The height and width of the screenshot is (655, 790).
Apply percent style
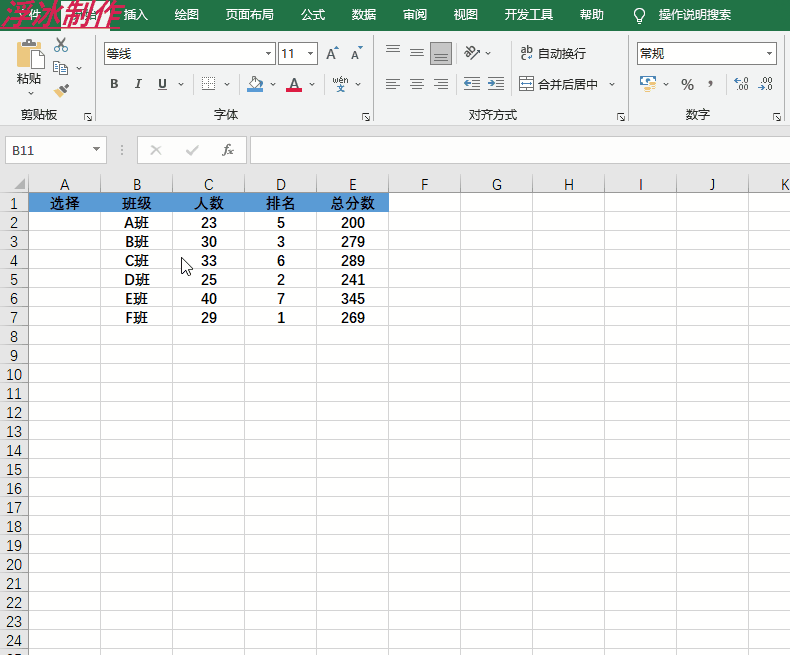(687, 85)
